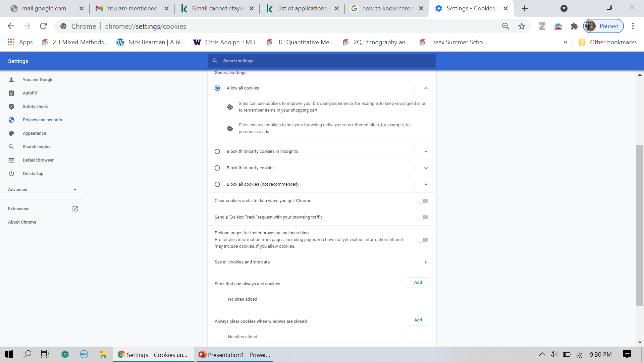Screen dimensions: 644x362
Task: Select Block third-party cookies radio button
Action: 217,168
